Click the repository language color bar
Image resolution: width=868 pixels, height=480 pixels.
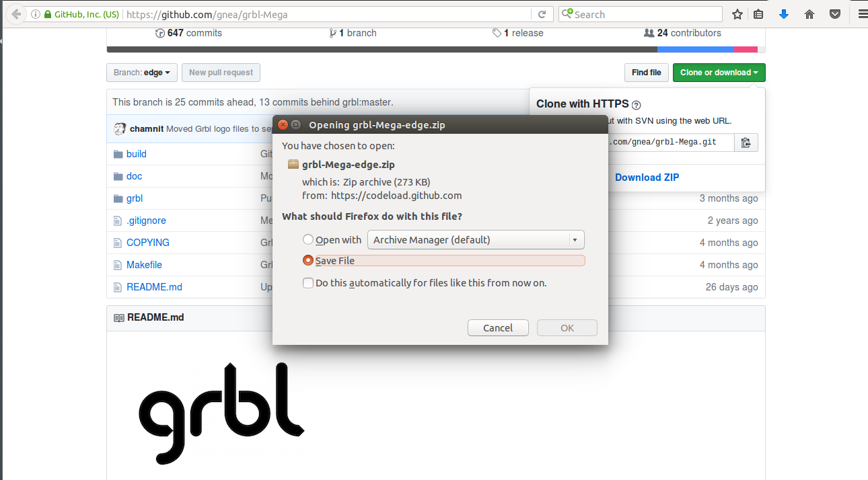(436, 50)
